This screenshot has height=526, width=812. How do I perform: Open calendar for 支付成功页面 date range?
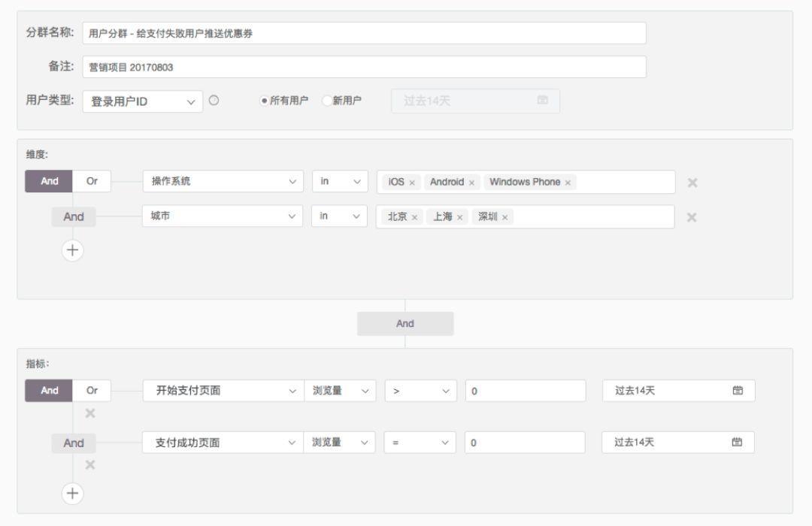pyautogui.click(x=737, y=442)
